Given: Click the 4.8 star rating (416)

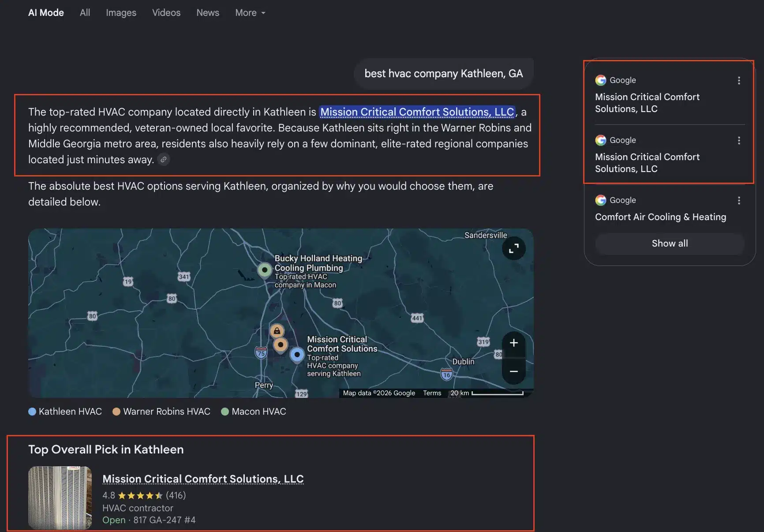Looking at the screenshot, I should 144,495.
